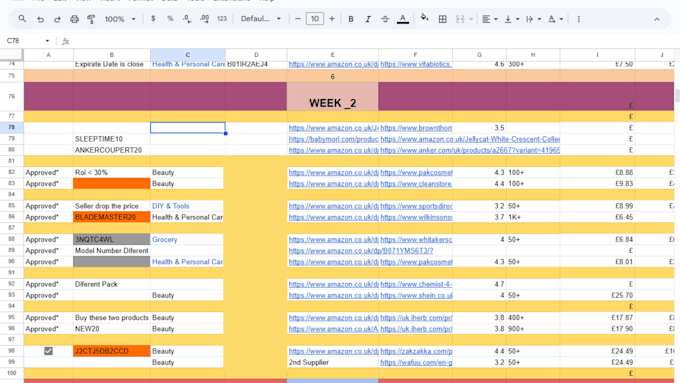Activate the paint format tool
The image size is (680, 383).
(x=91, y=19)
